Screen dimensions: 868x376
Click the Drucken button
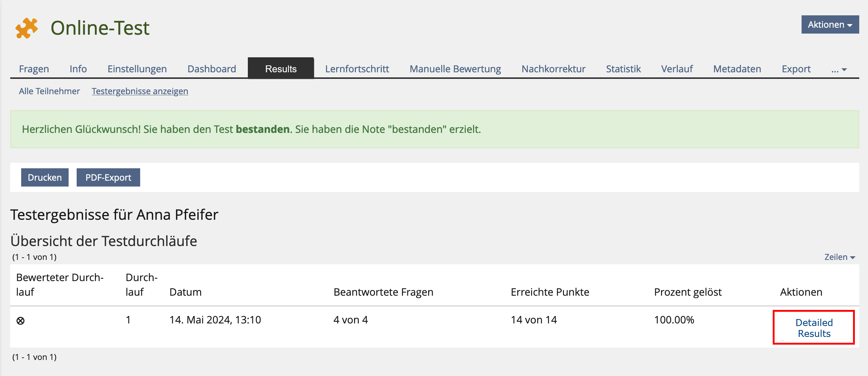(x=45, y=177)
